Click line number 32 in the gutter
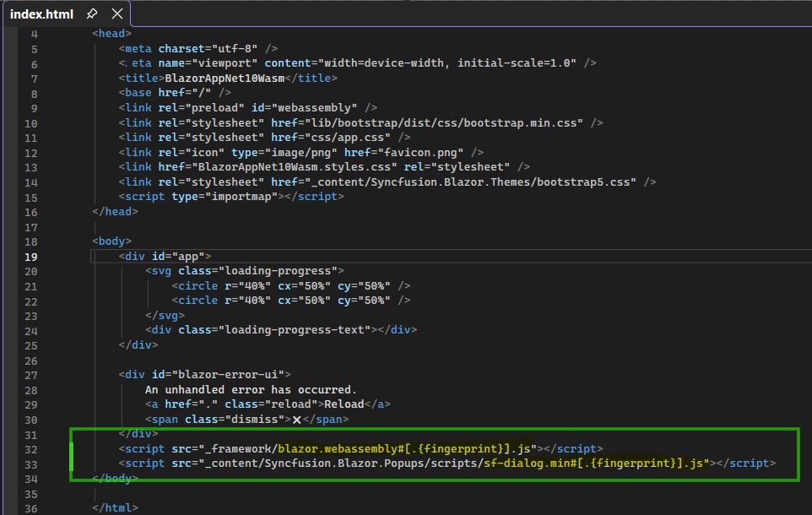812x515 pixels. [x=31, y=448]
